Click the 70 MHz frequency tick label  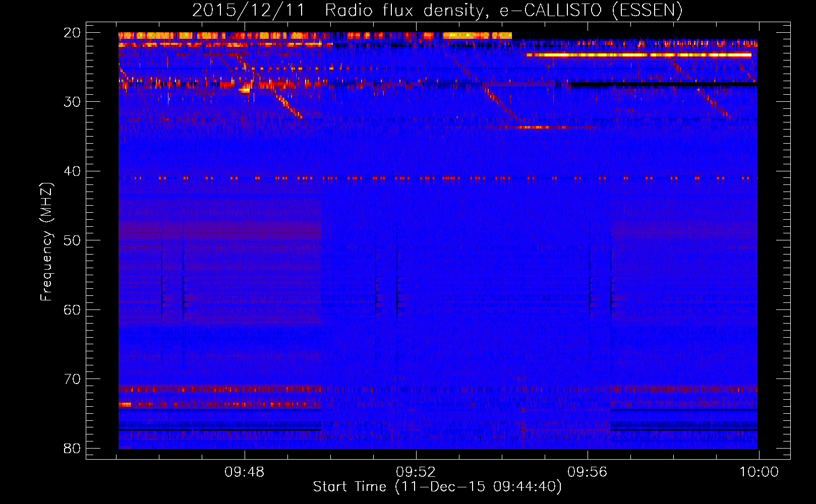(x=72, y=379)
